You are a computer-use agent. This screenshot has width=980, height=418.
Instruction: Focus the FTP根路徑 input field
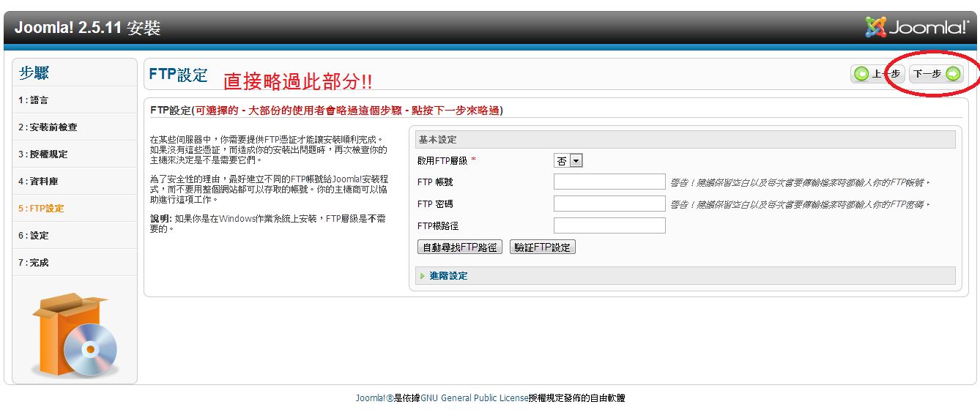(x=609, y=226)
